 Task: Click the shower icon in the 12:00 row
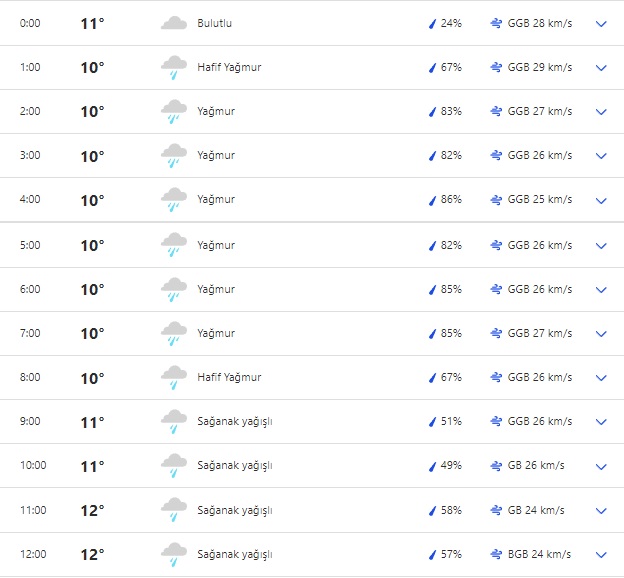(x=174, y=554)
